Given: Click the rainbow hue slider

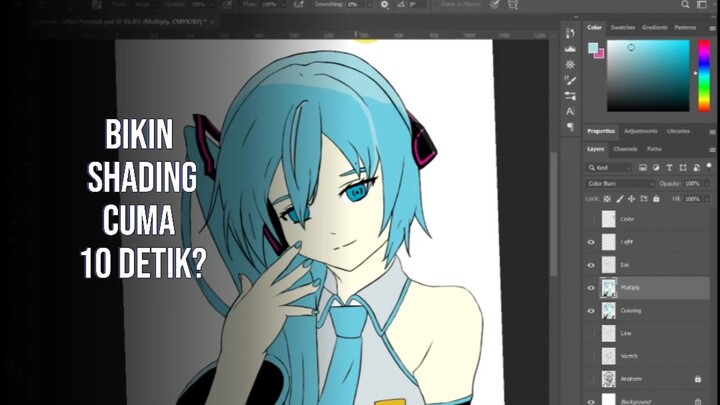Looking at the screenshot, I should [704, 75].
